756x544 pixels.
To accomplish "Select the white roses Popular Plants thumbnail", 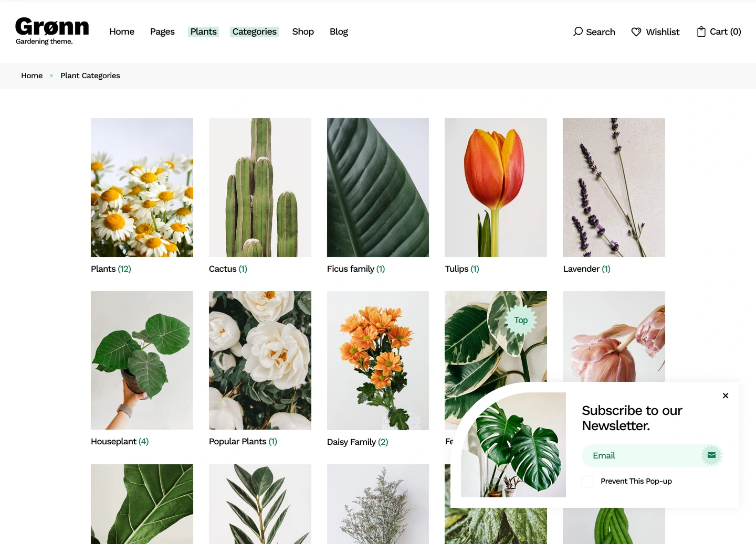I will click(260, 360).
